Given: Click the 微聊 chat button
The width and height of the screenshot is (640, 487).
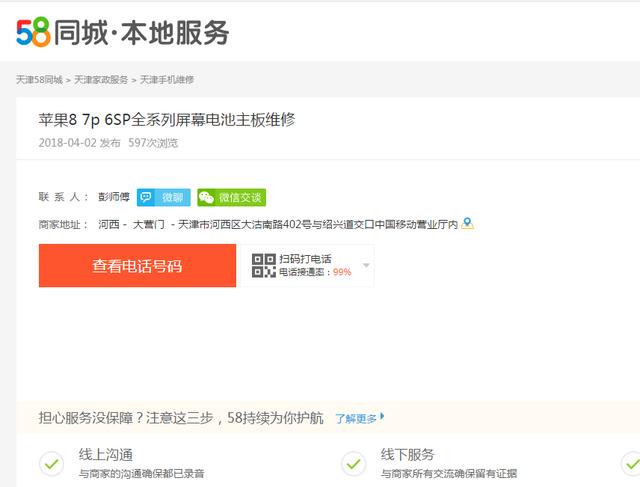Looking at the screenshot, I should coord(163,198).
